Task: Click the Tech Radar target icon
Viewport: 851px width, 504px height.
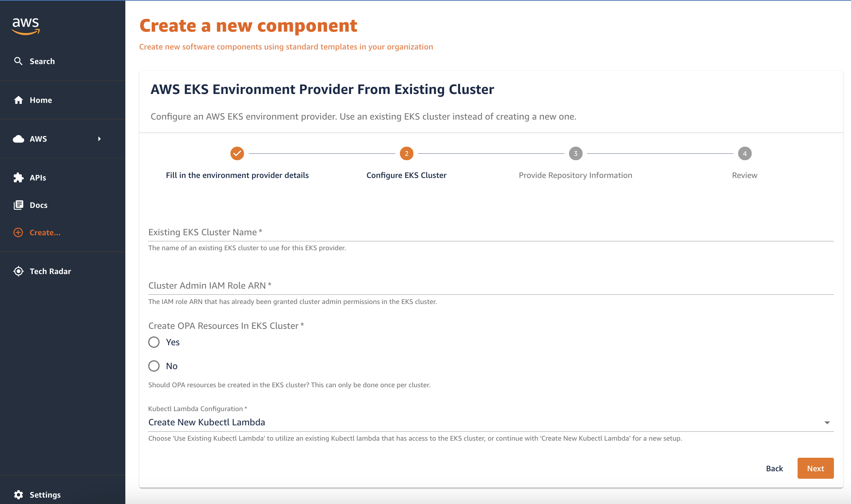Action: click(19, 271)
